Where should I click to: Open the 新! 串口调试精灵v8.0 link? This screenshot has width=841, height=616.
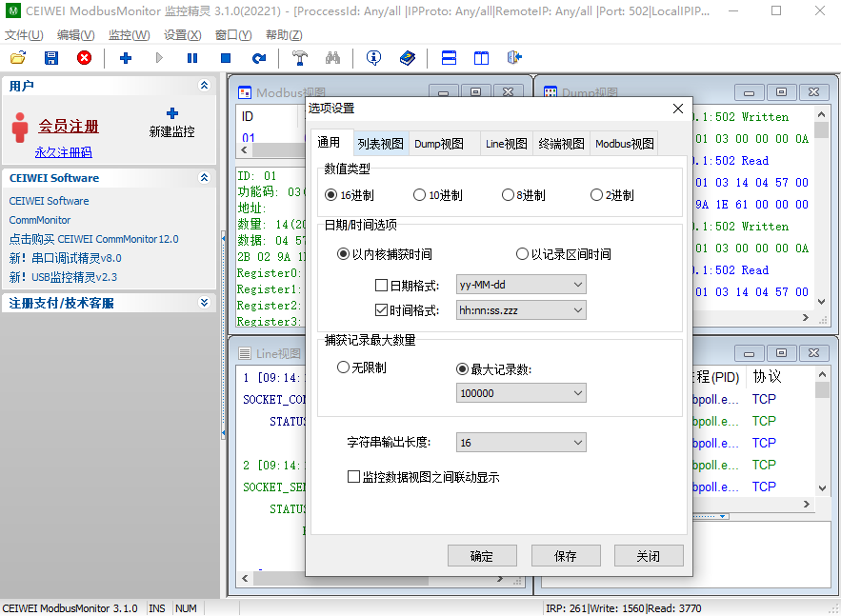pyautogui.click(x=65, y=258)
